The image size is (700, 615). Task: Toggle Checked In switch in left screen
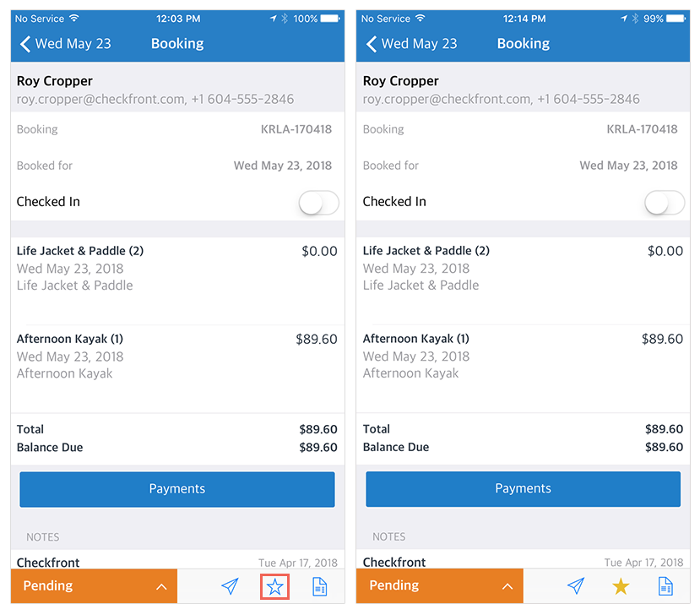coord(318,202)
